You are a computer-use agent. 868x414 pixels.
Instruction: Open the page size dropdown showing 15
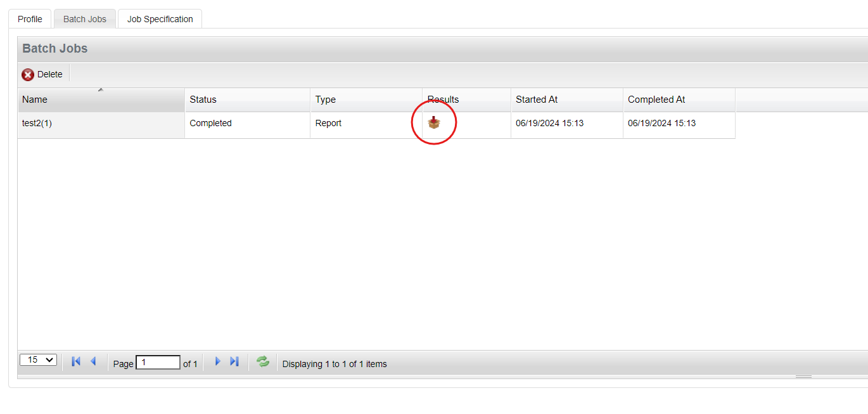tap(38, 359)
